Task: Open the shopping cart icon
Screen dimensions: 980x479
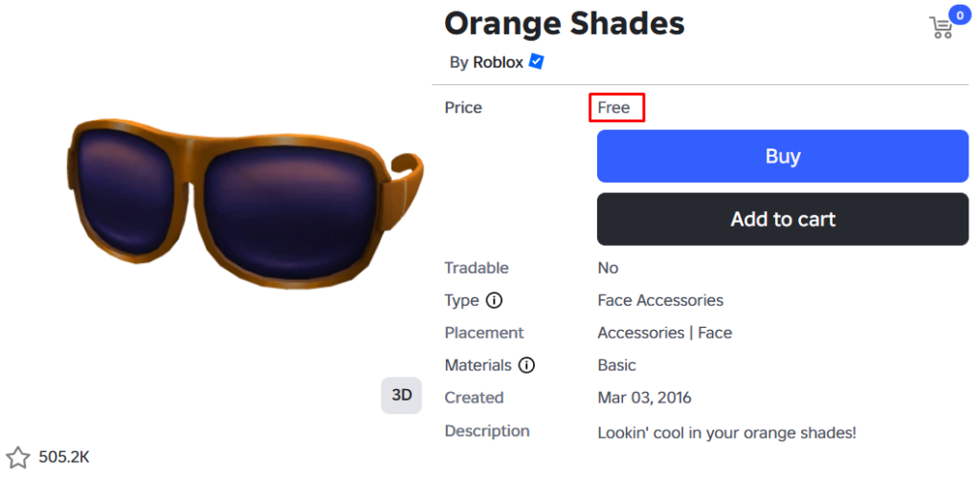Action: point(942,28)
